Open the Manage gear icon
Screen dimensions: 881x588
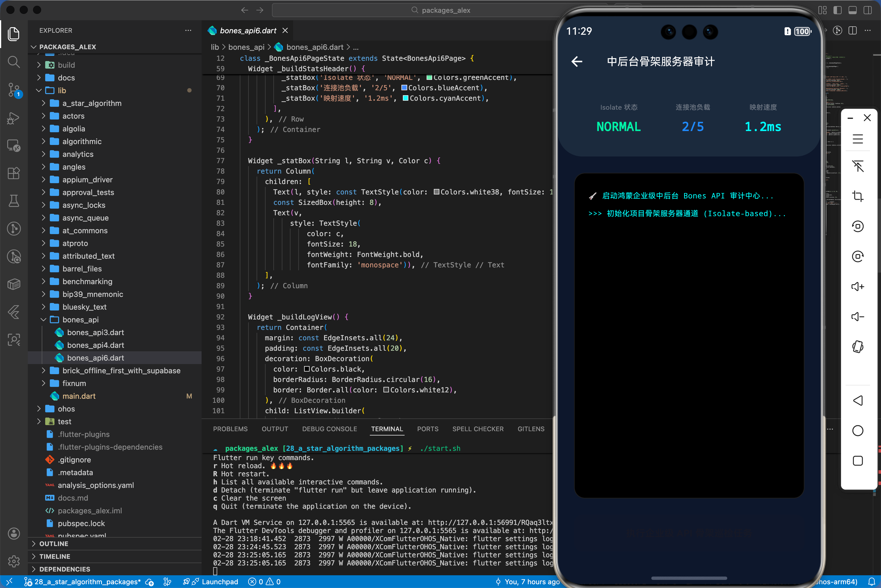click(x=14, y=561)
